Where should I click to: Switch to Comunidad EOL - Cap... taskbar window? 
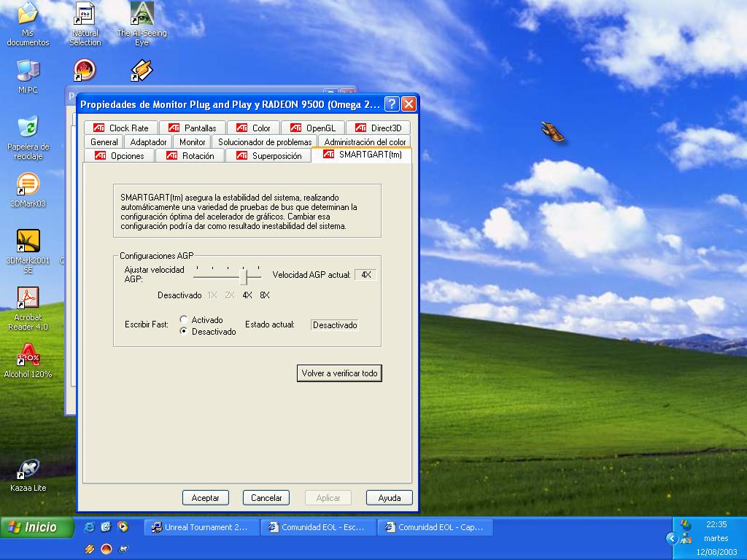(x=435, y=527)
